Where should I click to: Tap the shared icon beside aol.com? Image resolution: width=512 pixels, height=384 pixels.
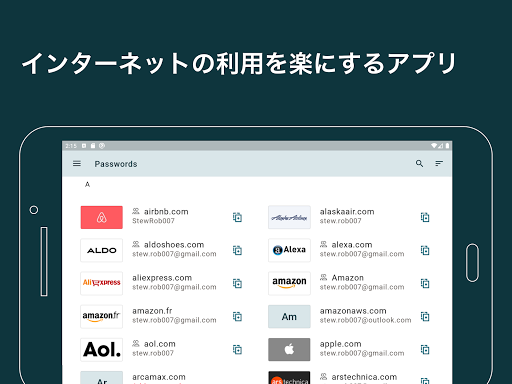[x=136, y=343]
